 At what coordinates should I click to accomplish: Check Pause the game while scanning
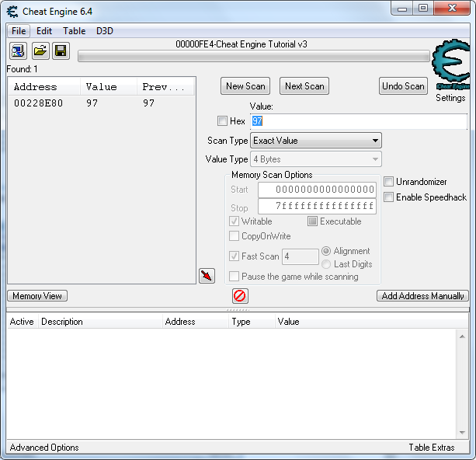[234, 277]
